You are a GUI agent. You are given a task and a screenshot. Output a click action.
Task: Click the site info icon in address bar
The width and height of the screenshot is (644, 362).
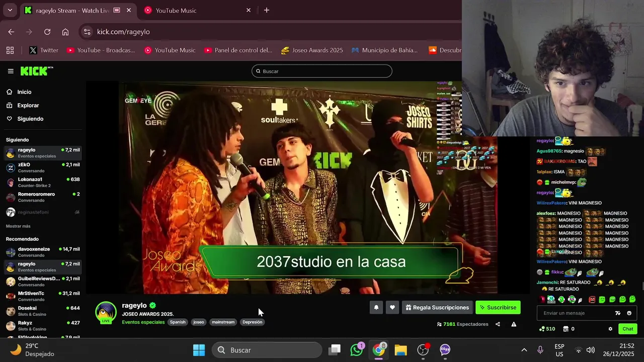pyautogui.click(x=87, y=32)
